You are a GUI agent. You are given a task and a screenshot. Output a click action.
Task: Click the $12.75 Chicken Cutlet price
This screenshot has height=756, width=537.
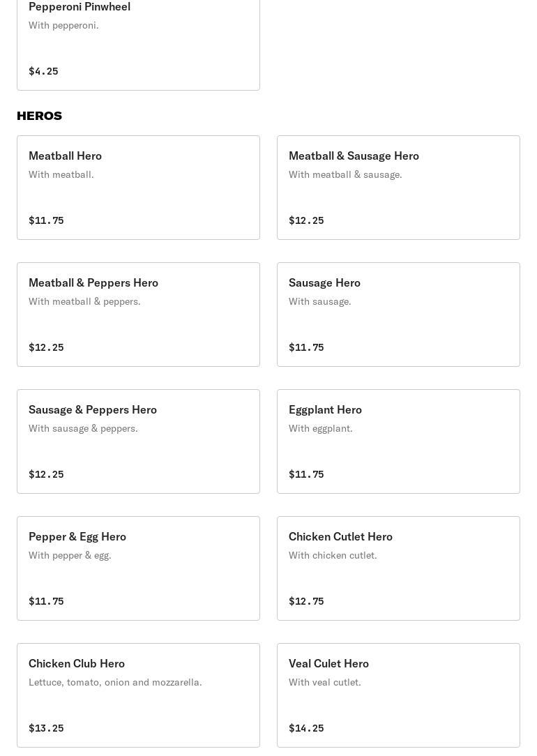pyautogui.click(x=306, y=601)
